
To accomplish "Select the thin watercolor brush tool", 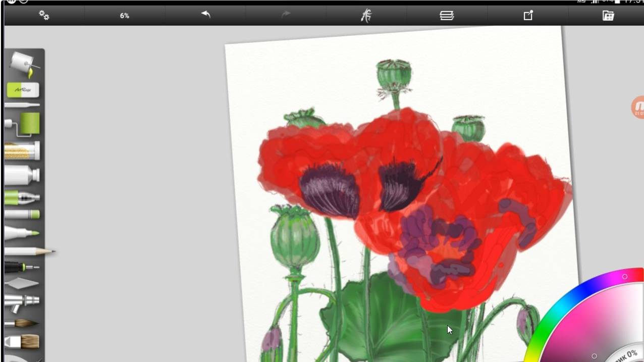I will pyautogui.click(x=22, y=323).
